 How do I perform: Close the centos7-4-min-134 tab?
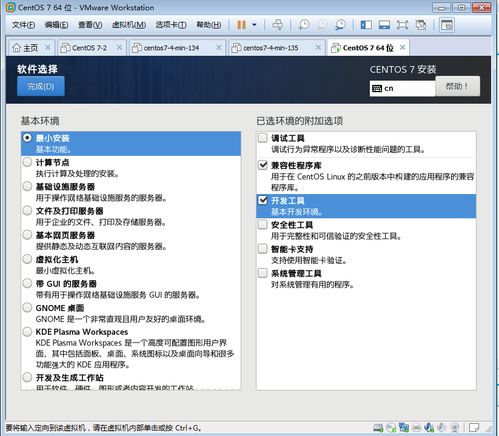(219, 48)
